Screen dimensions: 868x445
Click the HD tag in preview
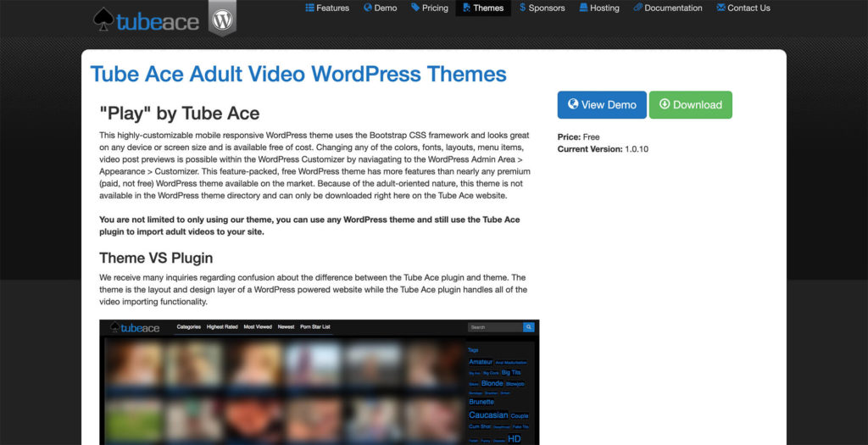(x=515, y=439)
